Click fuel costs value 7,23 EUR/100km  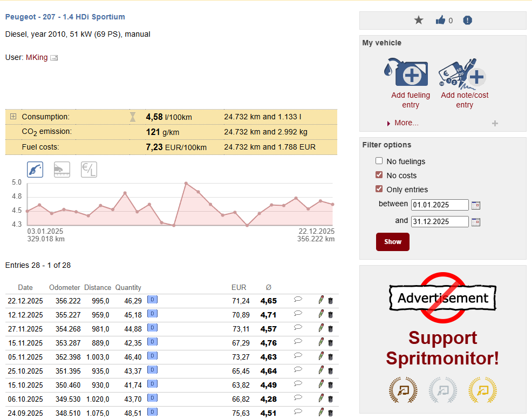click(x=176, y=147)
